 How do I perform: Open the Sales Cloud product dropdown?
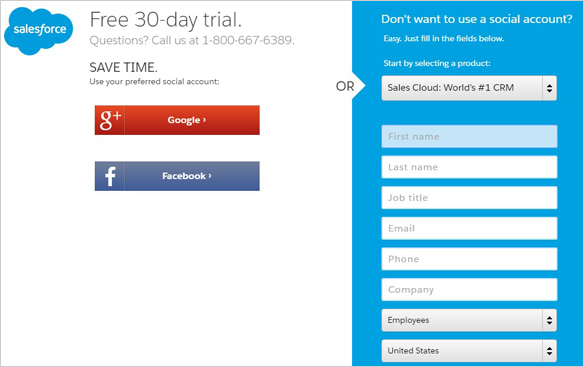[x=469, y=88]
